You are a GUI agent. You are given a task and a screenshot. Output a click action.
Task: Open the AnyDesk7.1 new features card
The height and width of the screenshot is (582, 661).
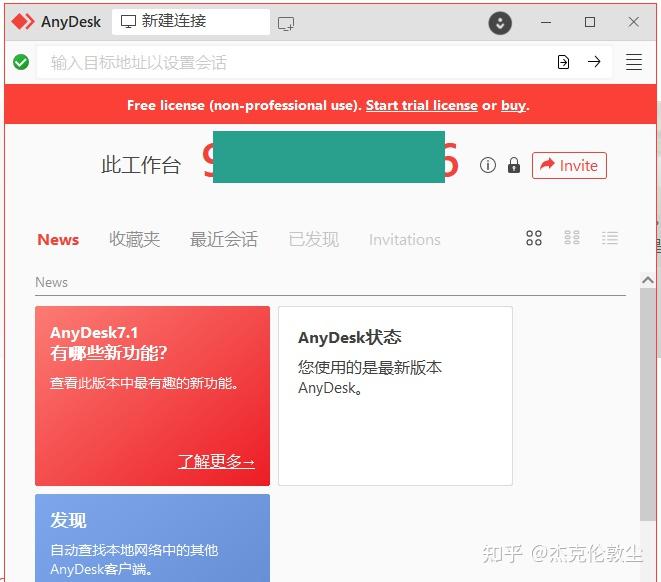tap(152, 396)
